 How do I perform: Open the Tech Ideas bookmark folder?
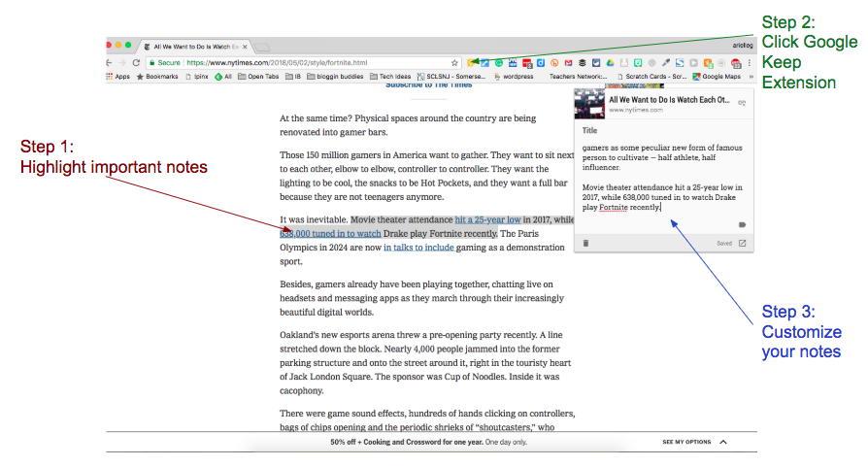pos(390,77)
